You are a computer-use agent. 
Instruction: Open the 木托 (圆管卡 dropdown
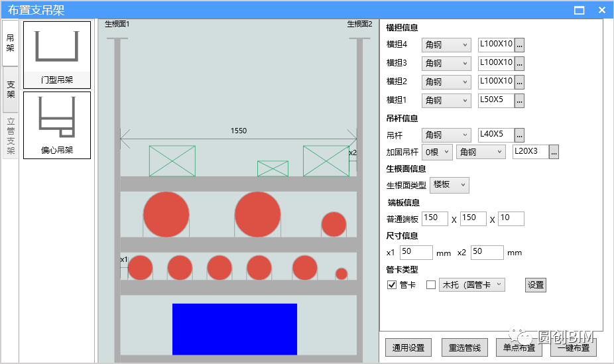click(472, 285)
